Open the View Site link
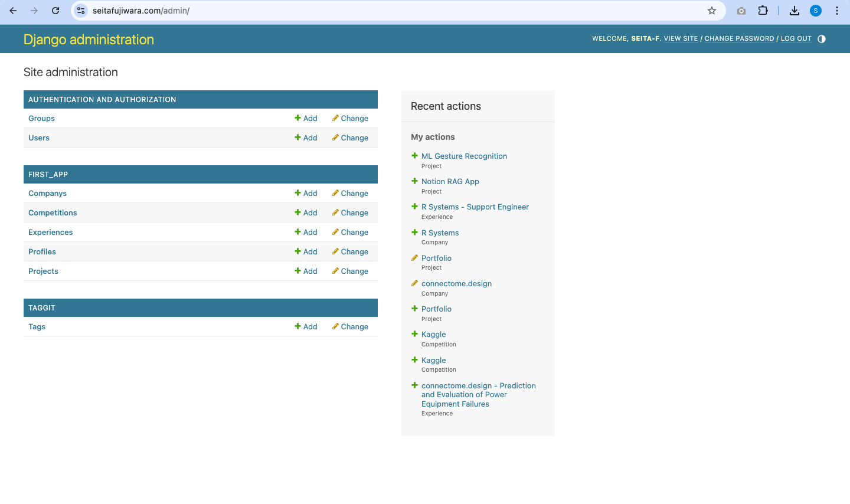The width and height of the screenshot is (850, 504). pos(681,39)
